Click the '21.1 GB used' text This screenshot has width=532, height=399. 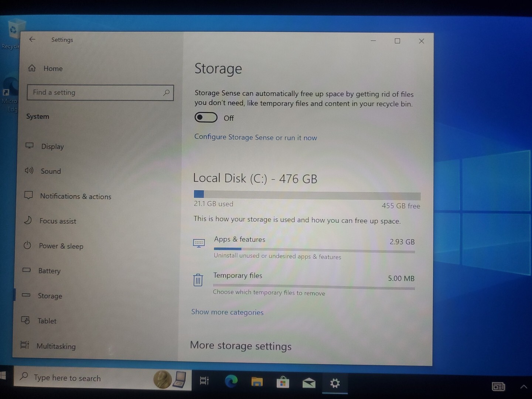[x=214, y=204]
